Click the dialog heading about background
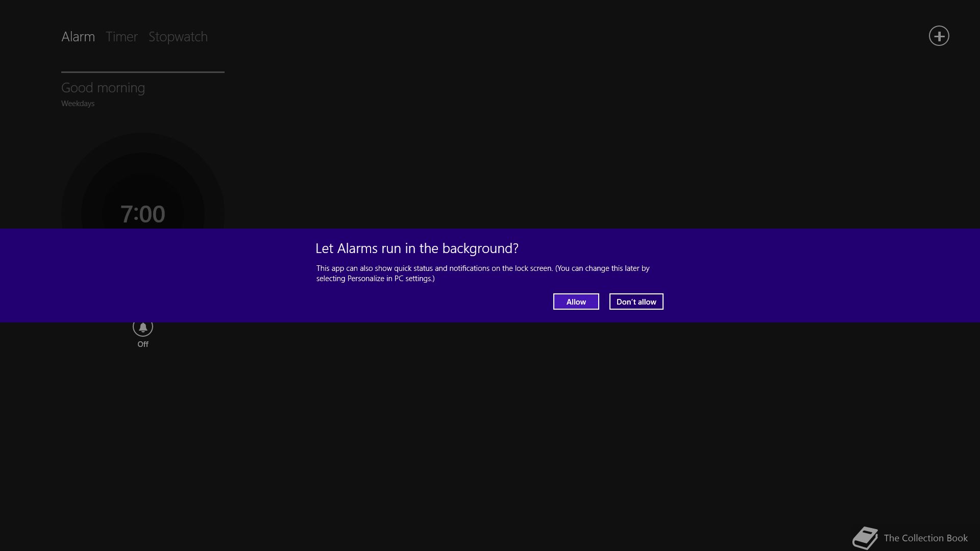Screen dimensions: 980x551 pyautogui.click(x=416, y=248)
